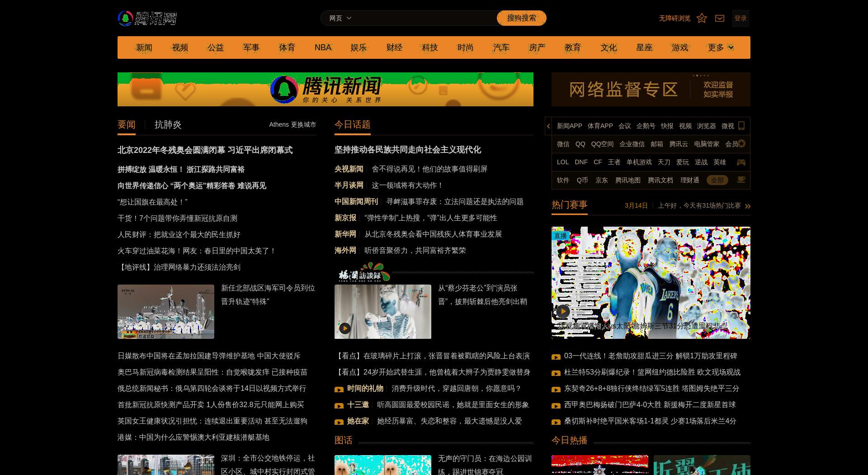Viewport: 868px width, 475px height.
Task: Click 新京报 source link
Action: 345,218
